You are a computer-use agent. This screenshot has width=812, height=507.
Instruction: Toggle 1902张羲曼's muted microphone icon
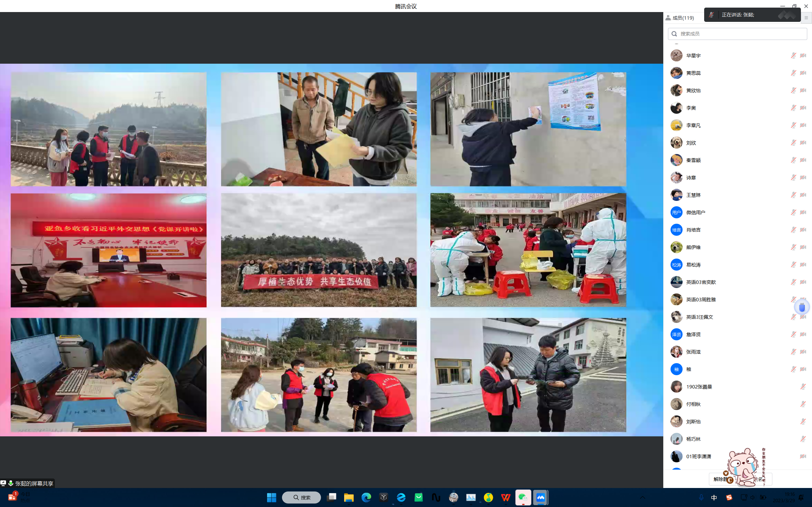tap(803, 387)
